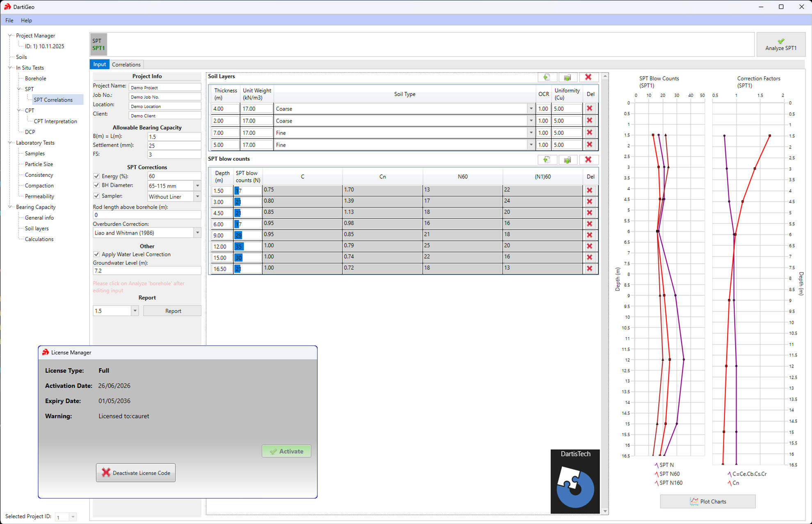Click the Rod length above borehole field

tap(147, 215)
